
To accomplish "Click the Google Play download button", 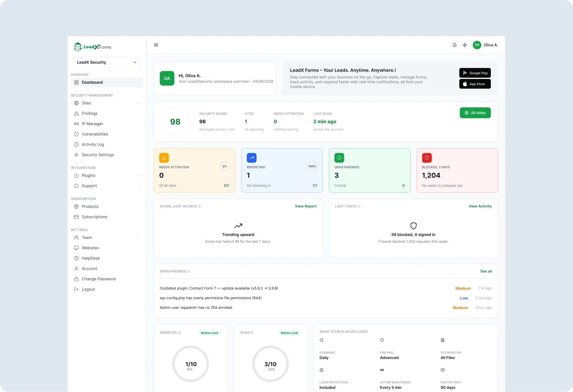I will 475,73.
